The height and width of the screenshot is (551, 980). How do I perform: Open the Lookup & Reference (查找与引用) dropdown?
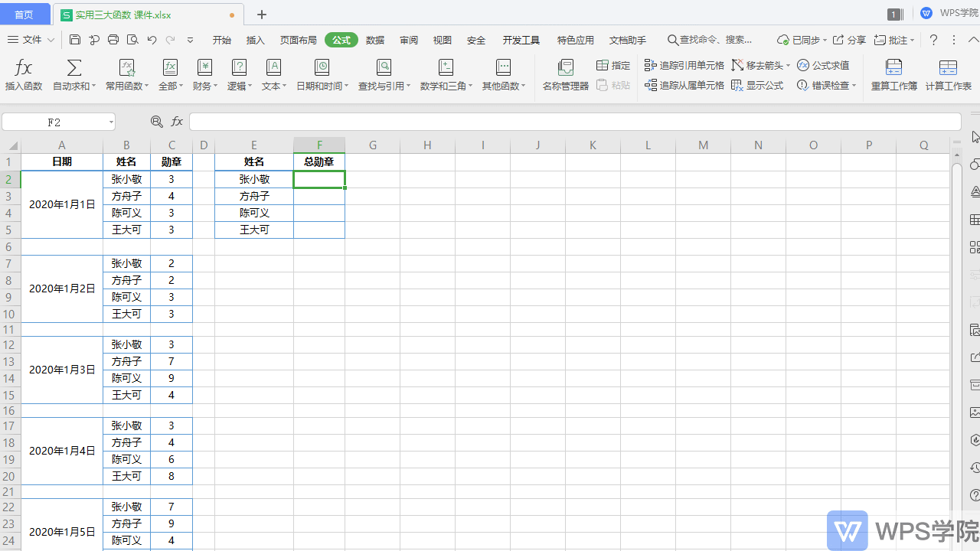click(x=384, y=86)
